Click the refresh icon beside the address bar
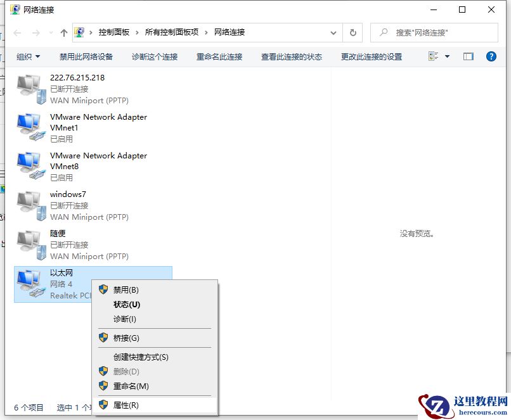 [353, 32]
